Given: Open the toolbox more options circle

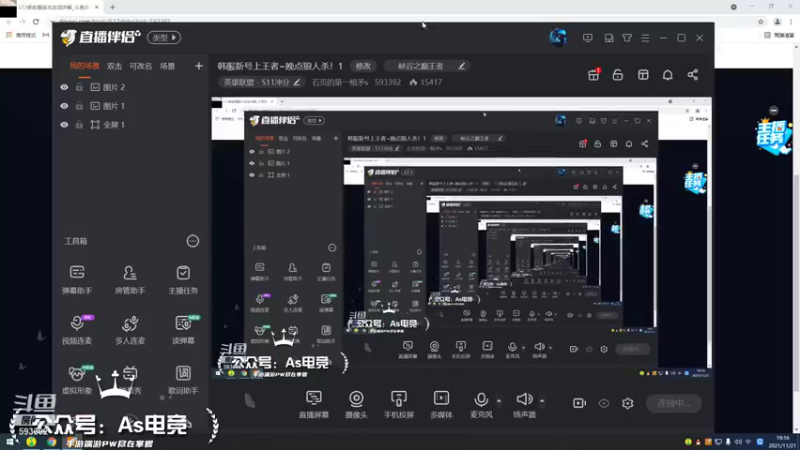Looking at the screenshot, I should click(192, 241).
